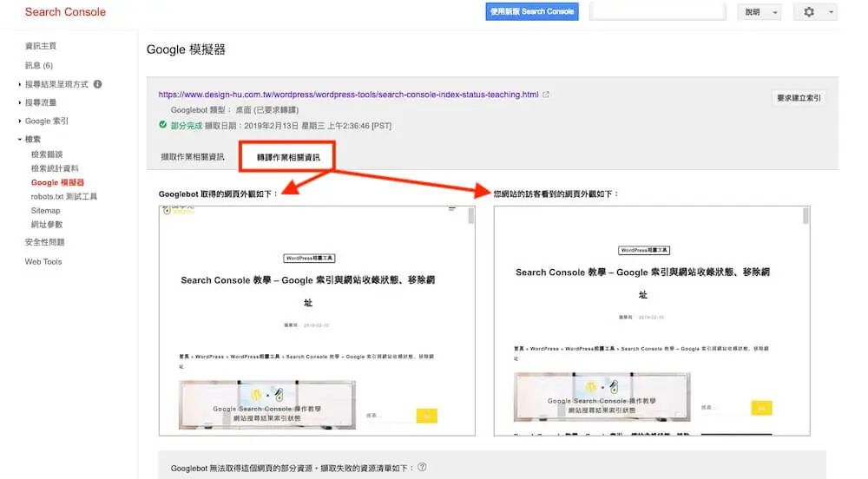Viewport: 868px width, 479px height.
Task: Open the settings gear icon
Action: pyautogui.click(x=809, y=11)
